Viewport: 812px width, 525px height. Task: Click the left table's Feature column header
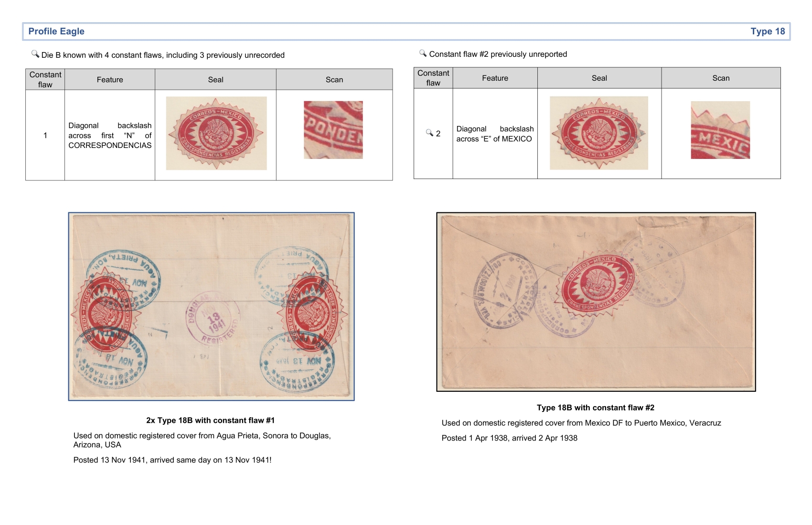(x=110, y=80)
